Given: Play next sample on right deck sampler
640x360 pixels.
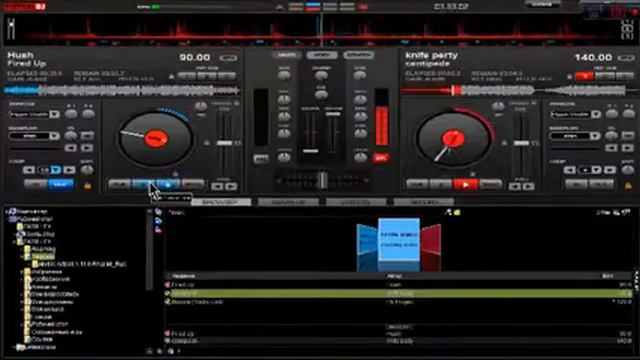Looking at the screenshot, I should pyautogui.click(x=628, y=148).
